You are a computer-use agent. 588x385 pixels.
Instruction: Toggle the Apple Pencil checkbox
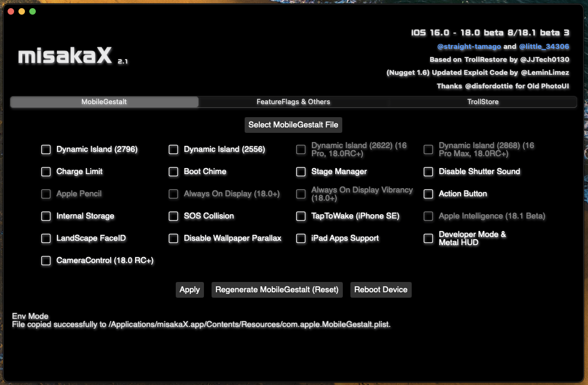tap(46, 194)
